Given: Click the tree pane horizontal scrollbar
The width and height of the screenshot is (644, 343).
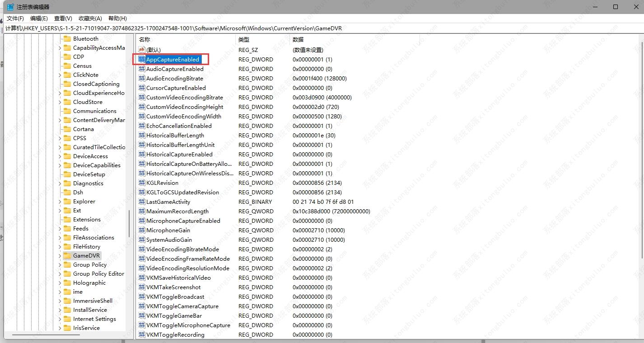Looking at the screenshot, I should click(x=45, y=335).
